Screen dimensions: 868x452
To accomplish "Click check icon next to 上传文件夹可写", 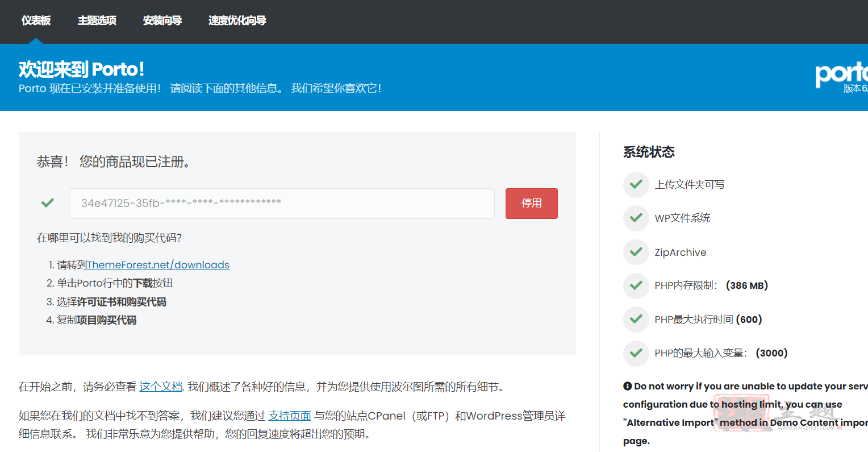I will (636, 184).
